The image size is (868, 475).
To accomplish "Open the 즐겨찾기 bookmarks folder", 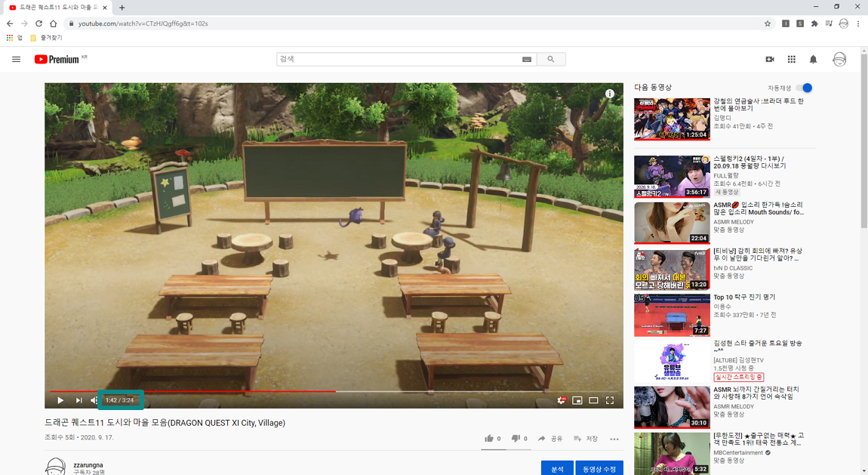I will [47, 38].
